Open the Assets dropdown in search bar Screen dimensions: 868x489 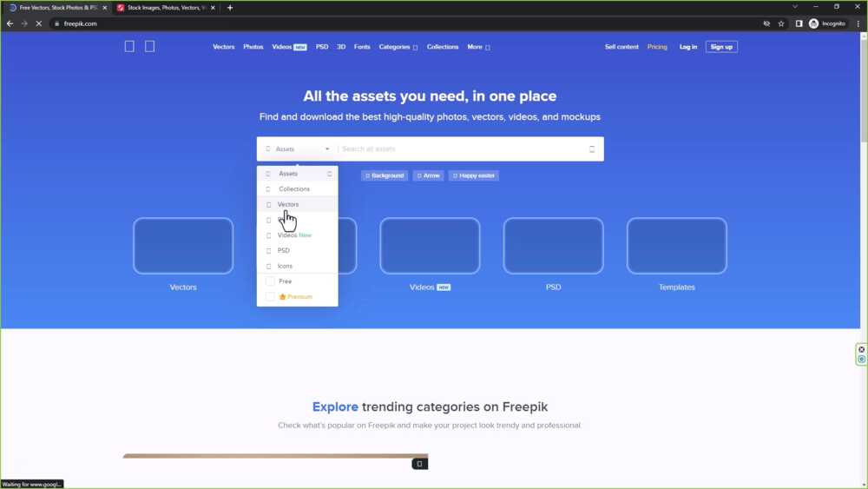click(297, 149)
